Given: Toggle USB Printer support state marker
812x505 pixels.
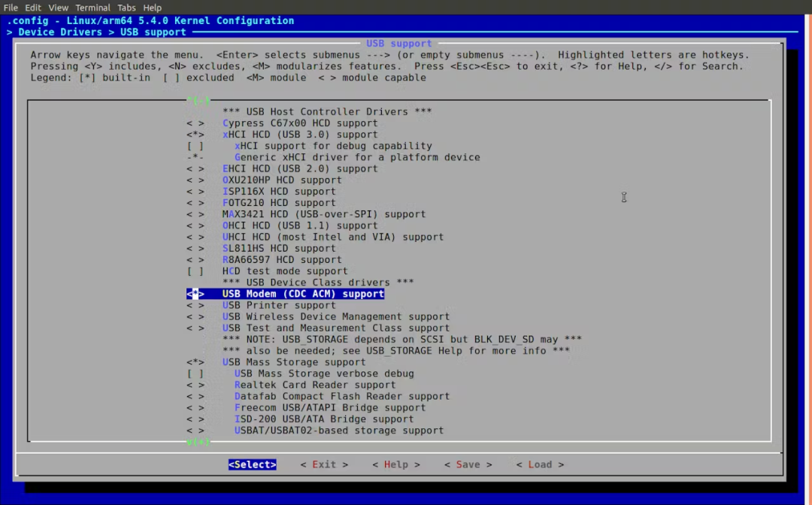Looking at the screenshot, I should tap(195, 305).
